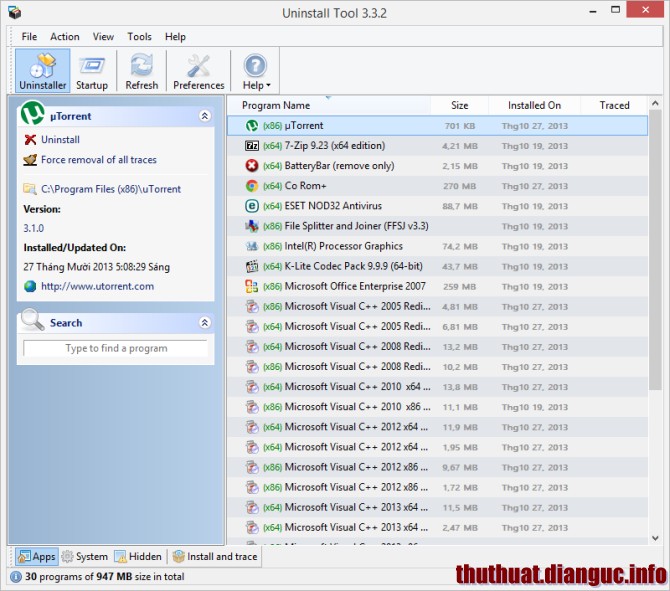Click the 270 MB size of Co Rom+

coord(459,186)
